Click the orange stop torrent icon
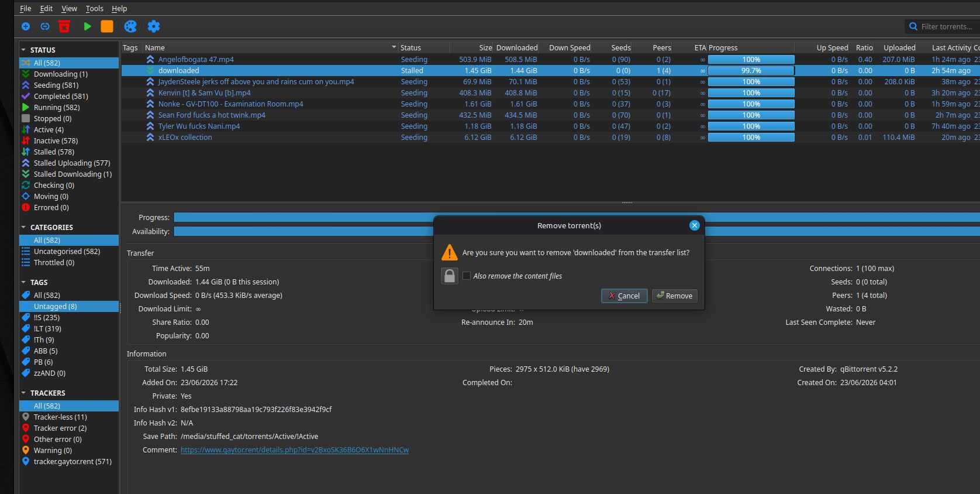This screenshot has height=494, width=980. tap(107, 26)
